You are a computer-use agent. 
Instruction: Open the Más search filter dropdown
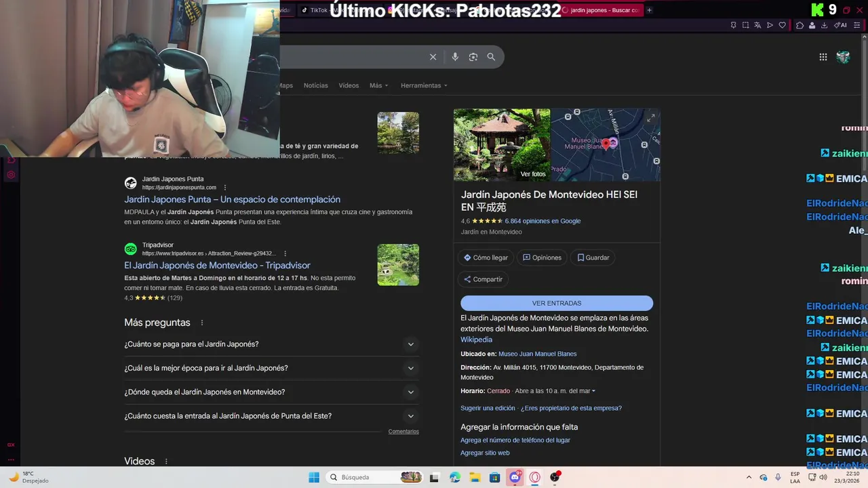379,85
